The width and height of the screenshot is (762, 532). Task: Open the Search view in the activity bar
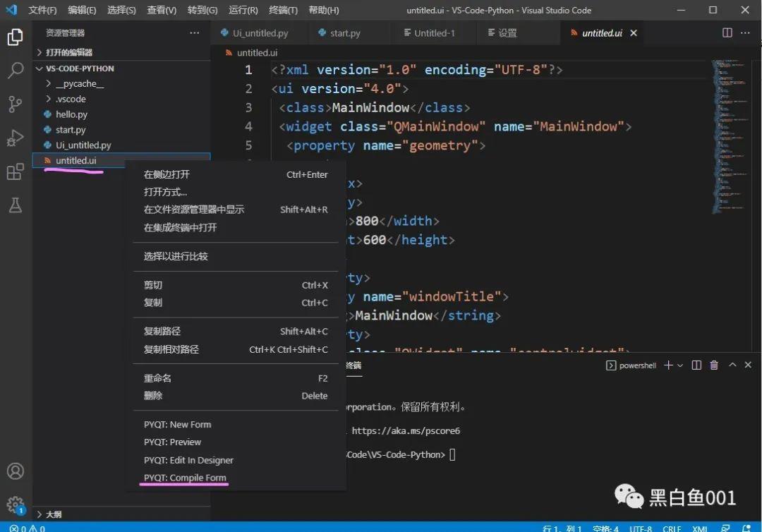(16, 71)
